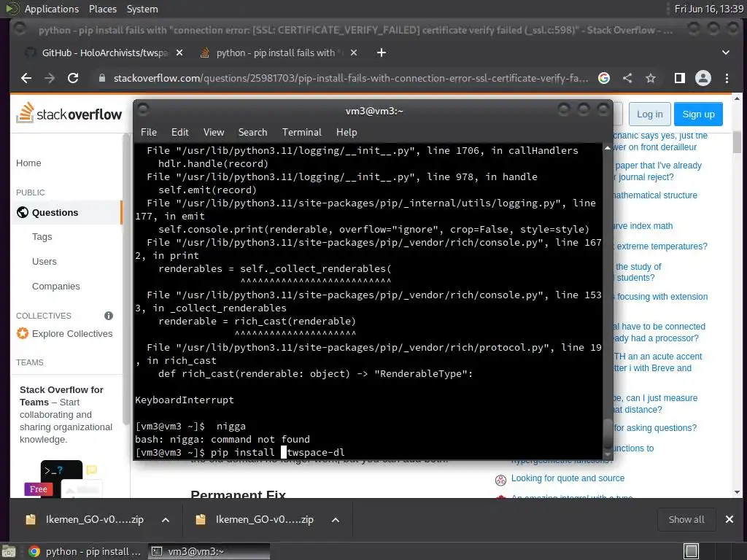Go back in Chrome browser
The height and width of the screenshot is (560, 747).
26,78
